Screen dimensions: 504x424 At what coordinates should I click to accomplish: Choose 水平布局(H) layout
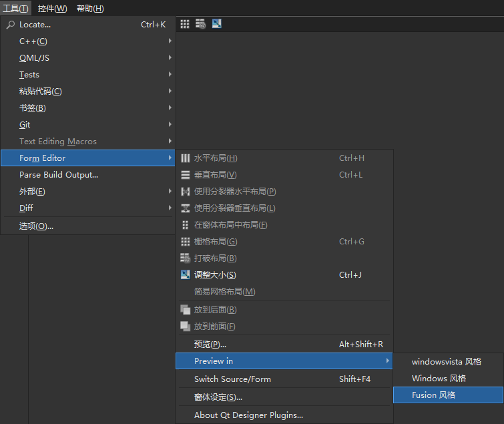point(284,158)
